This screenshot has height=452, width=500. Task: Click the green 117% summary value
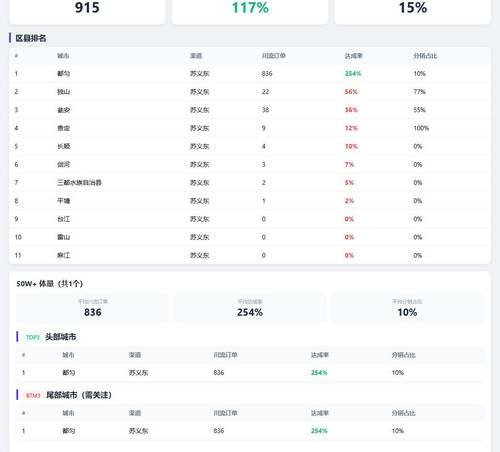(x=250, y=7)
